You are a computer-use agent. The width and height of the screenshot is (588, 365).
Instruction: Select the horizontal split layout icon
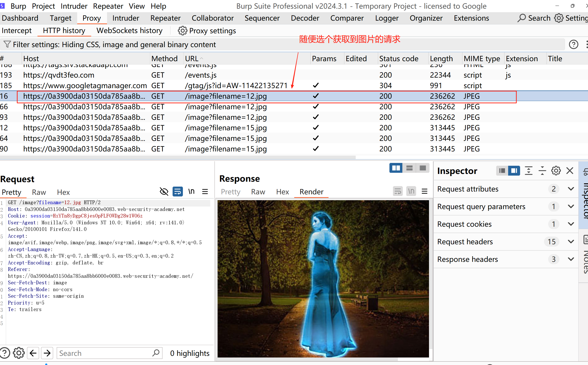(x=409, y=168)
